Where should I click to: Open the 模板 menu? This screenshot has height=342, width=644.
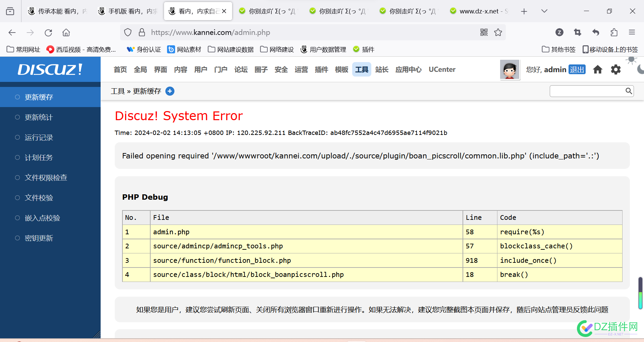pos(342,69)
